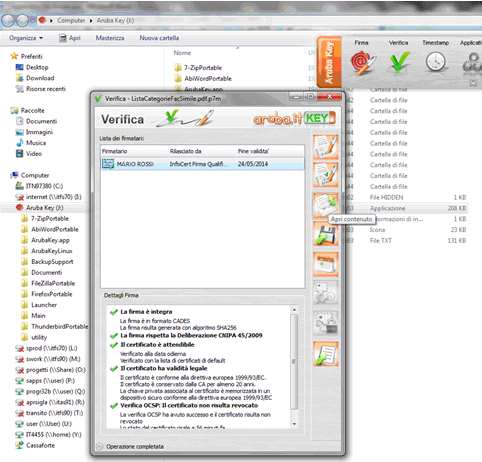Click 'Il certificato è attendibile' detail line
Viewport: 482px width, 462px height.
point(157,345)
